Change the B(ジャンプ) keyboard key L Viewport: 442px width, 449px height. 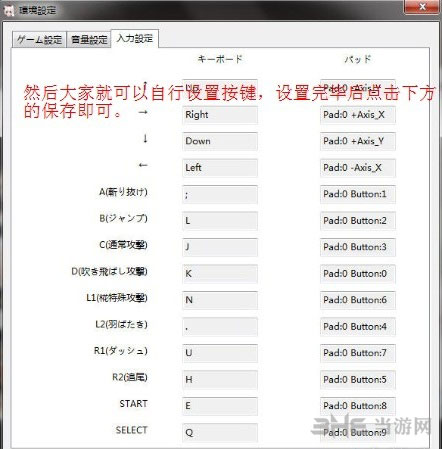coord(220,221)
